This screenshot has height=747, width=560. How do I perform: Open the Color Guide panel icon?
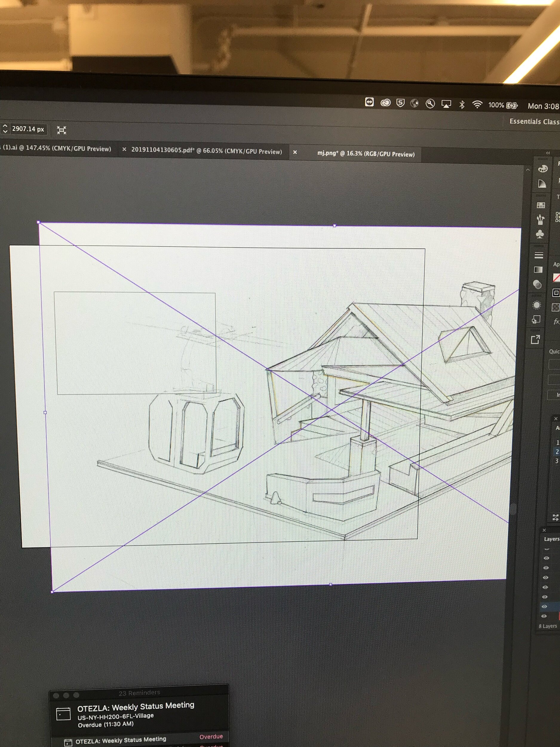coord(542,184)
